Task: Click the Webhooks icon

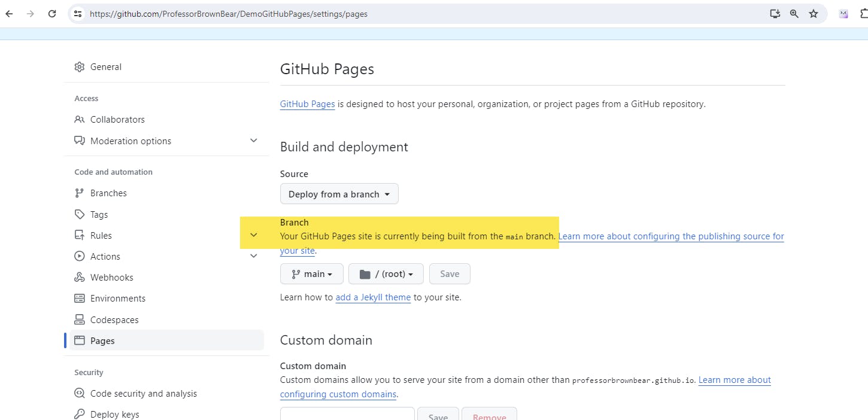Action: click(80, 277)
